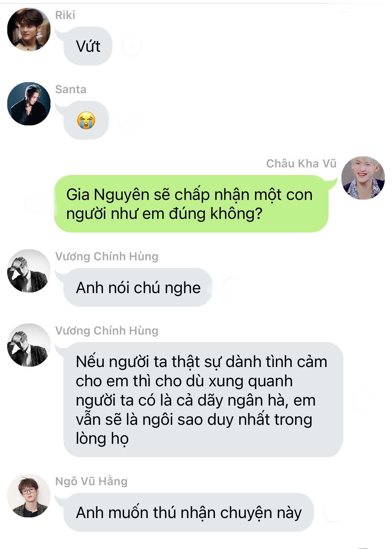The height and width of the screenshot is (549, 392).
Task: Select 'Anh muốn thú nhận chuyện này' bubble
Action: click(x=188, y=512)
